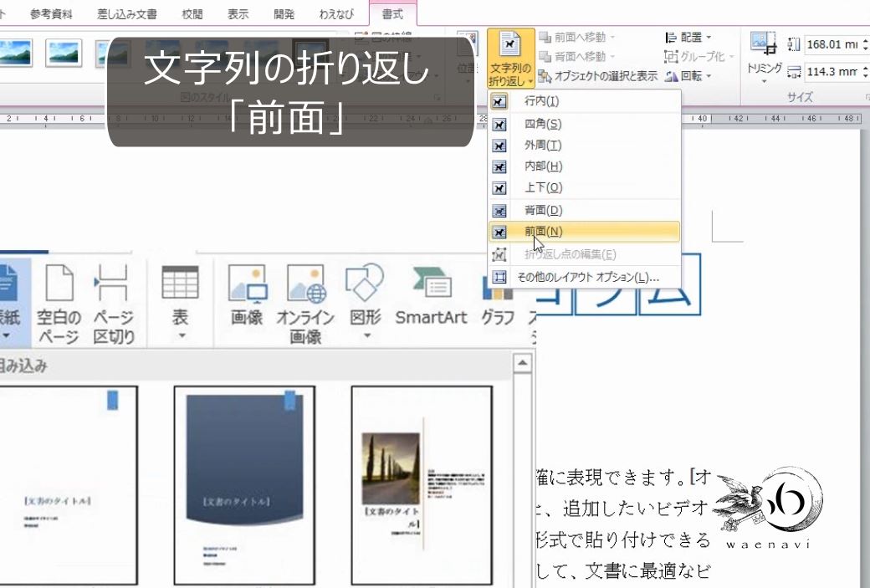Image resolution: width=870 pixels, height=588 pixels.
Task: Switch to the 開発 tab
Action: click(284, 14)
